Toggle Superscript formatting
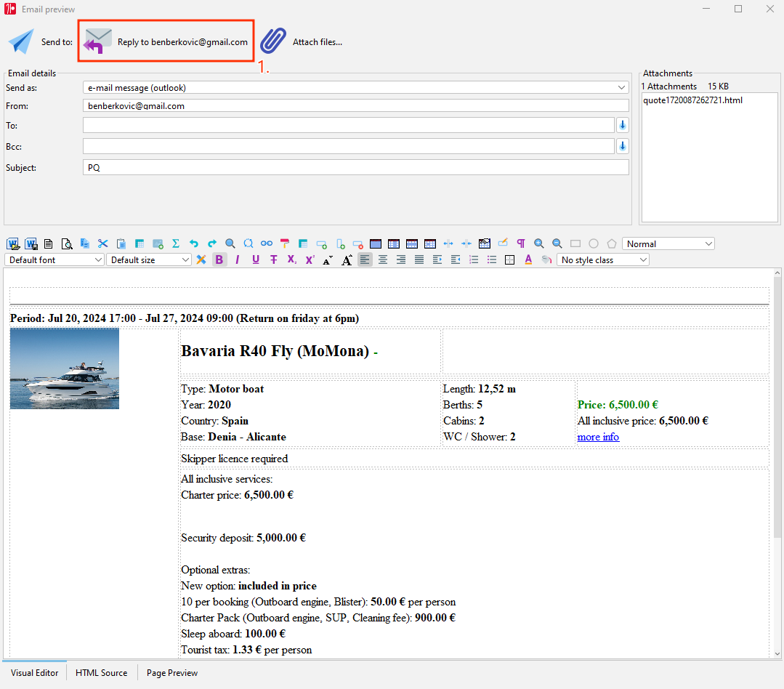The width and height of the screenshot is (784, 689). point(310,259)
